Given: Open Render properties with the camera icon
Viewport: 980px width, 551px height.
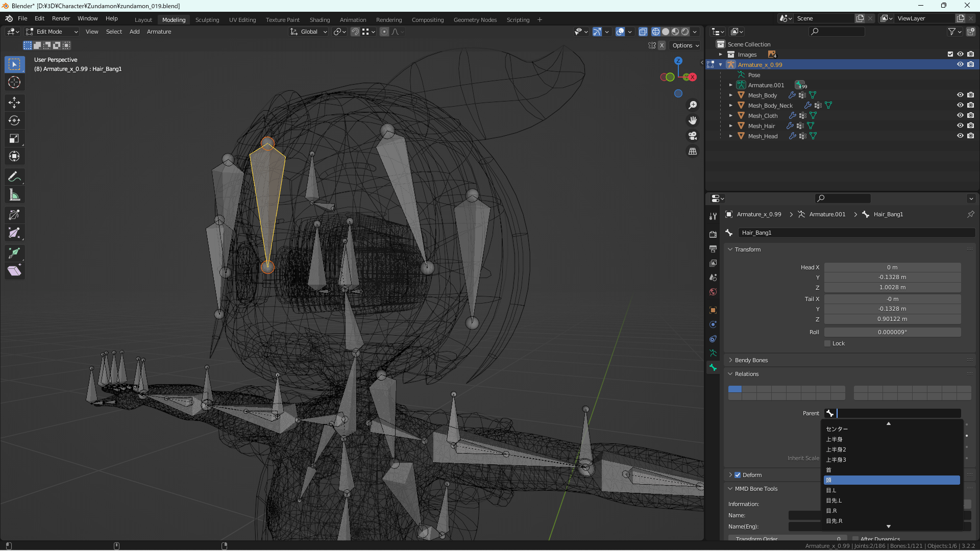Looking at the screenshot, I should (x=713, y=234).
